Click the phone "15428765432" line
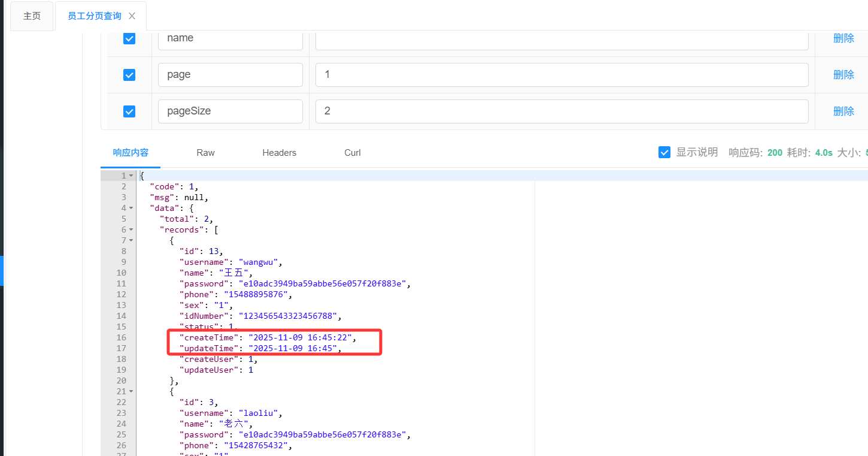Image resolution: width=868 pixels, height=456 pixels. tap(236, 445)
